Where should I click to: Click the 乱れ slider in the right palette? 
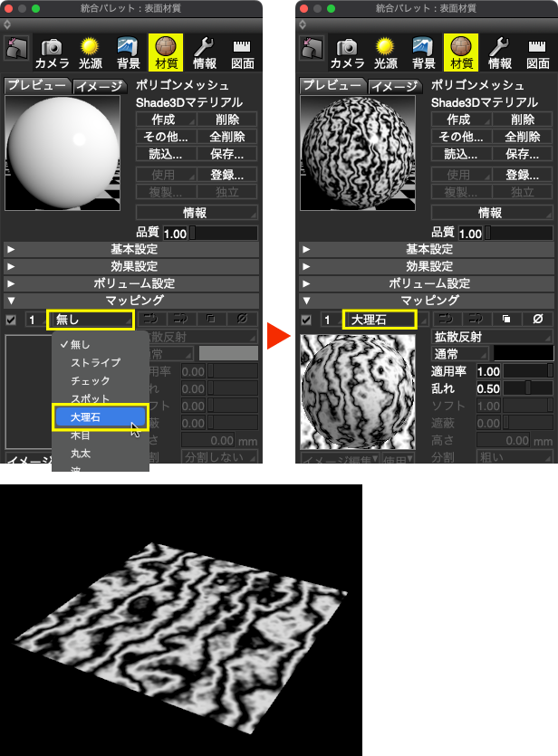pyautogui.click(x=528, y=388)
